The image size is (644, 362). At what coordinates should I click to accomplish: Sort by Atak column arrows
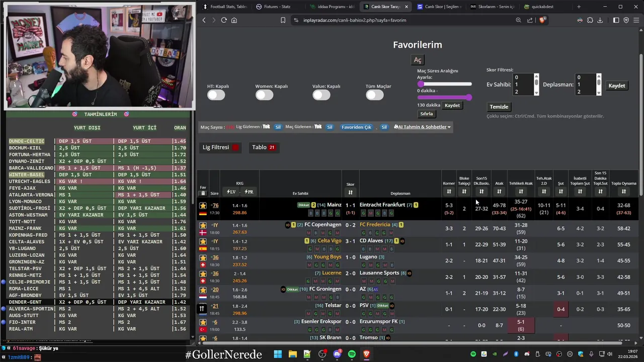(x=499, y=192)
